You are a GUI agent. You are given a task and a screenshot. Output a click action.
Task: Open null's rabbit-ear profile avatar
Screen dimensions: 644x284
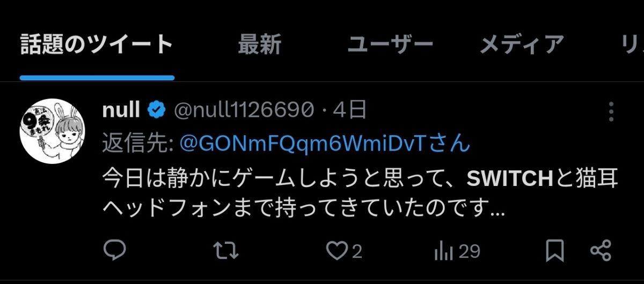point(53,130)
